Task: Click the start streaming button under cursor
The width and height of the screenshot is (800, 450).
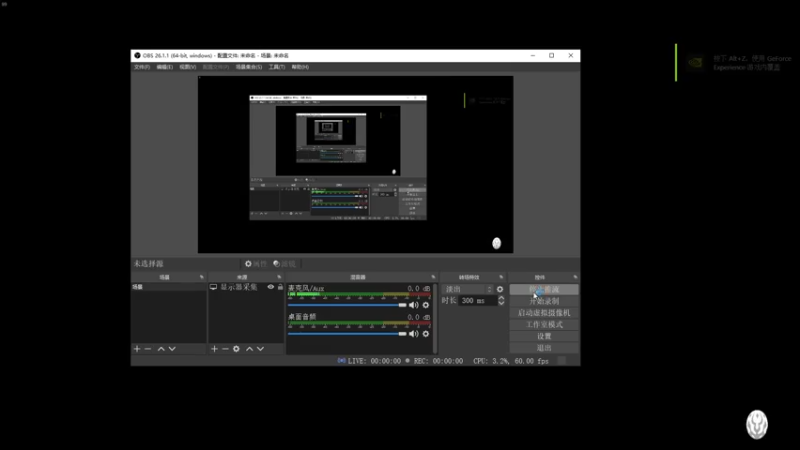Action: click(x=544, y=289)
